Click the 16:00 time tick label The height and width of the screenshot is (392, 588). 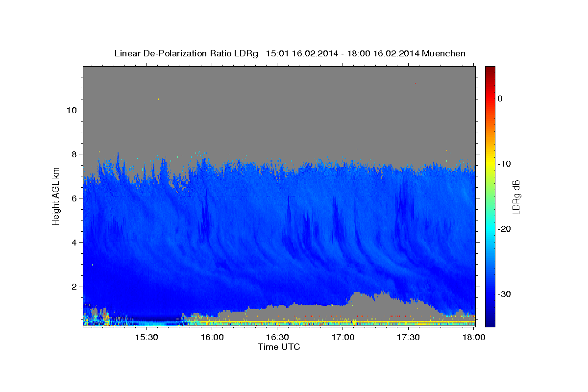(212, 337)
